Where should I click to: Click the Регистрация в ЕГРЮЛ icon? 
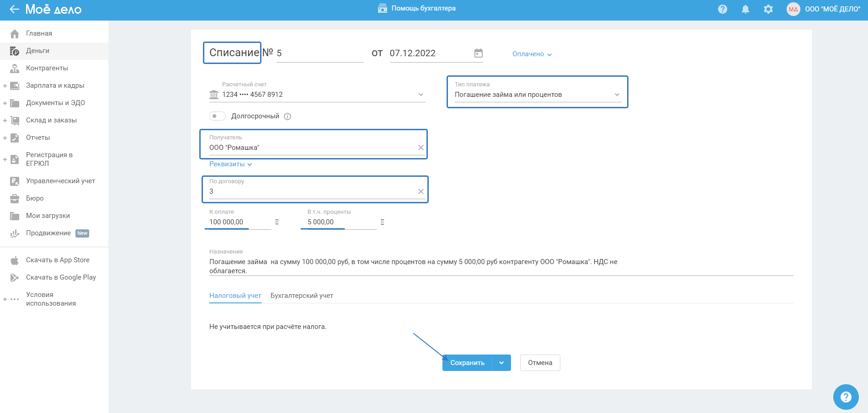(15, 159)
